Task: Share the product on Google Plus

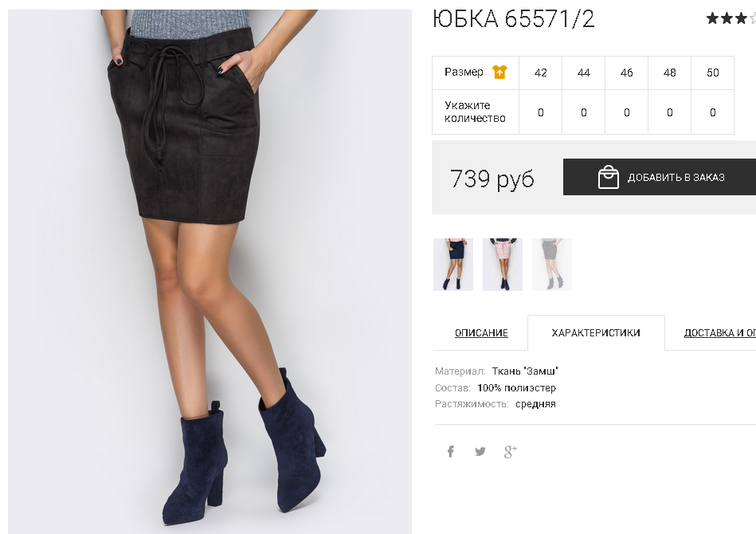Action: 510,452
